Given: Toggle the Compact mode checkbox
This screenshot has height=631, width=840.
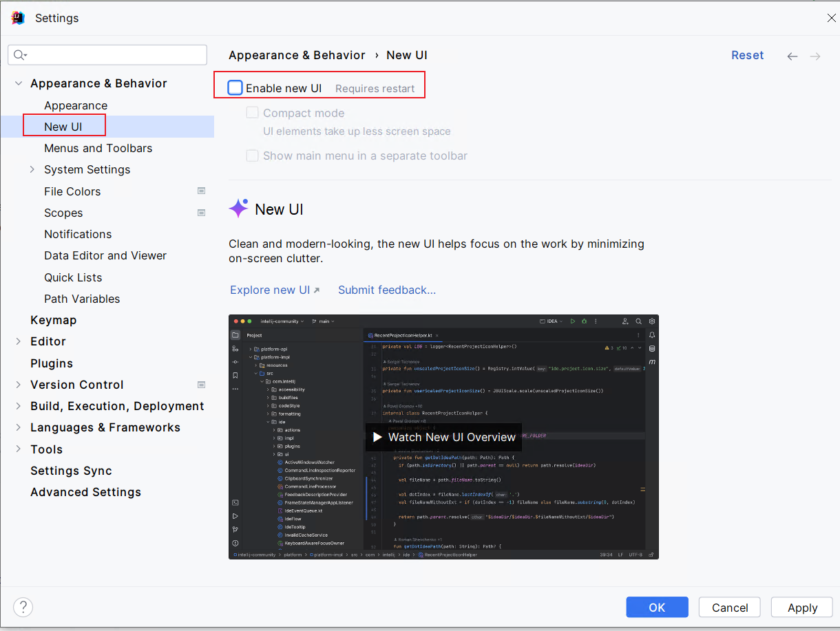Looking at the screenshot, I should (x=253, y=113).
